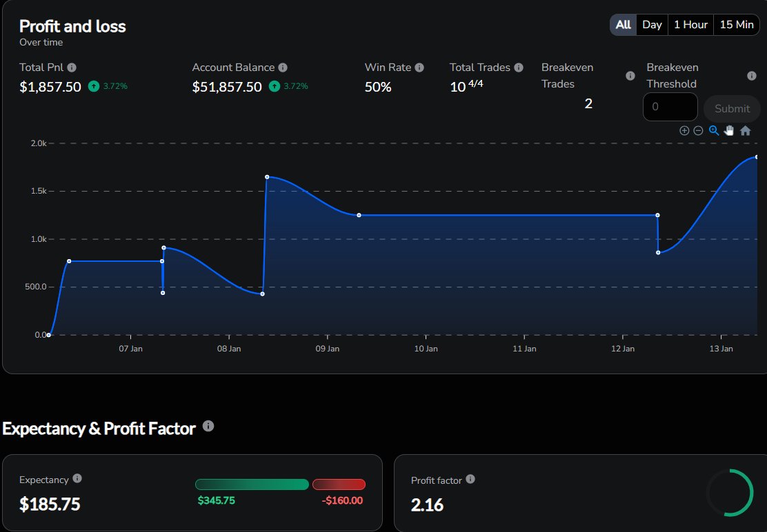Click the 50% win rate value
This screenshot has width=767, height=532.
(x=378, y=88)
